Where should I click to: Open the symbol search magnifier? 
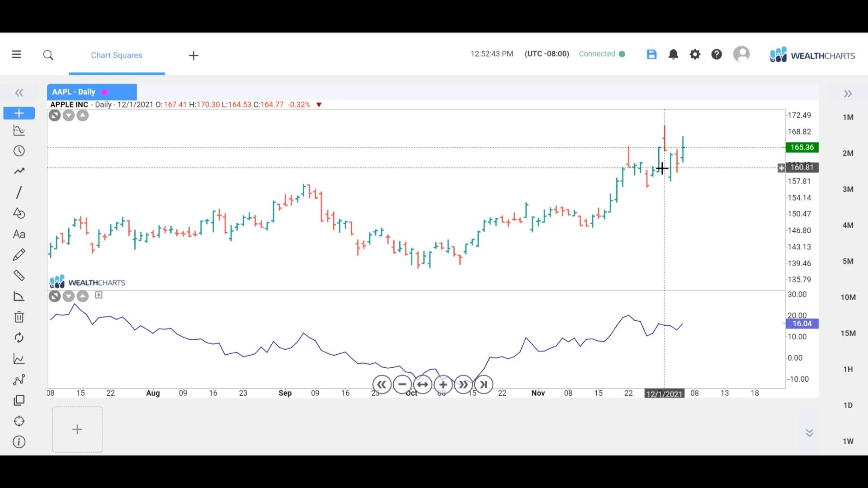point(48,55)
